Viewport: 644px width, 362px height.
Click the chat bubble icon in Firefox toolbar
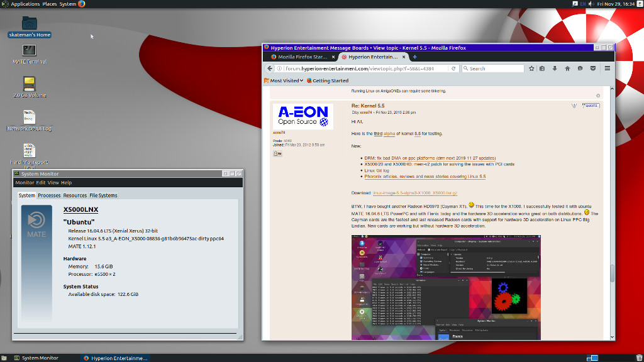(x=580, y=69)
